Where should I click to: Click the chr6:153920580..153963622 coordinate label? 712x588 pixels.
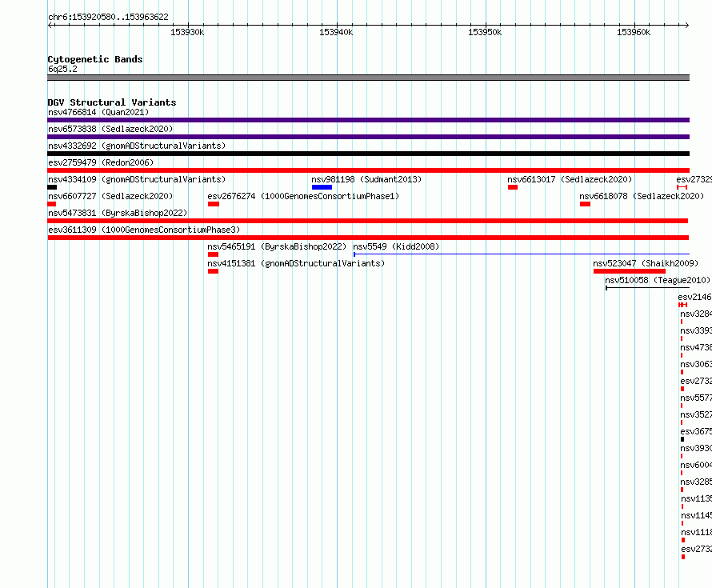tap(108, 17)
